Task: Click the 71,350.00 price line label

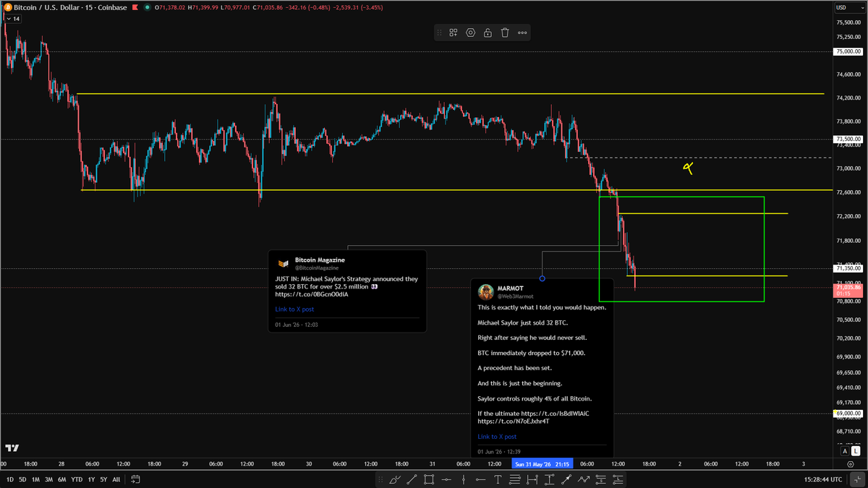Action: (848, 268)
